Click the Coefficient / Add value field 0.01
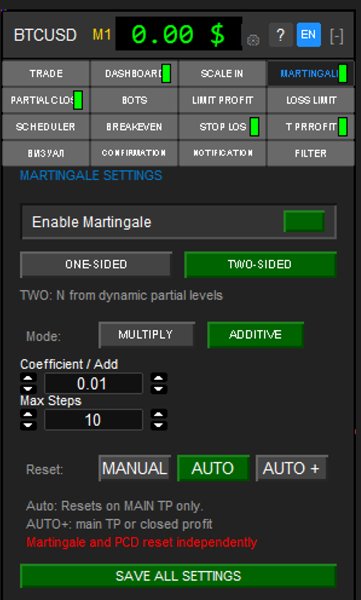 (93, 383)
